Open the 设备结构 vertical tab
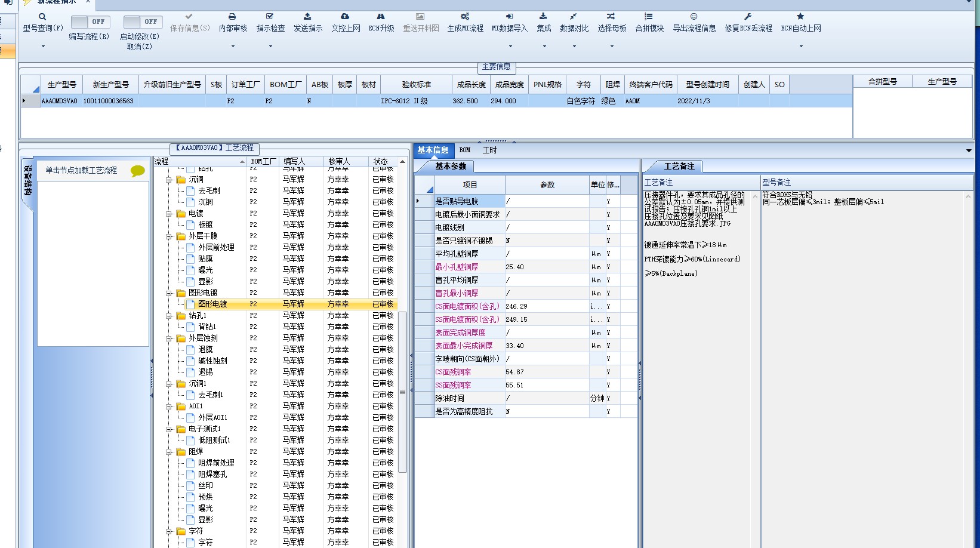980x548 pixels. point(27,181)
